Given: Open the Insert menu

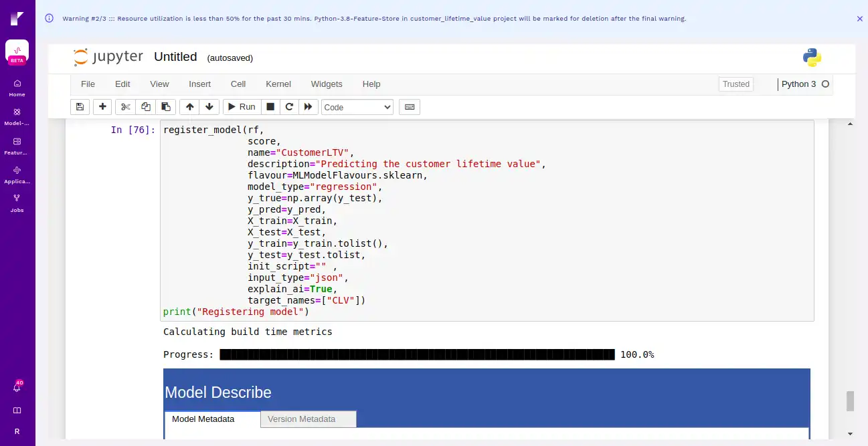Looking at the screenshot, I should (x=199, y=84).
